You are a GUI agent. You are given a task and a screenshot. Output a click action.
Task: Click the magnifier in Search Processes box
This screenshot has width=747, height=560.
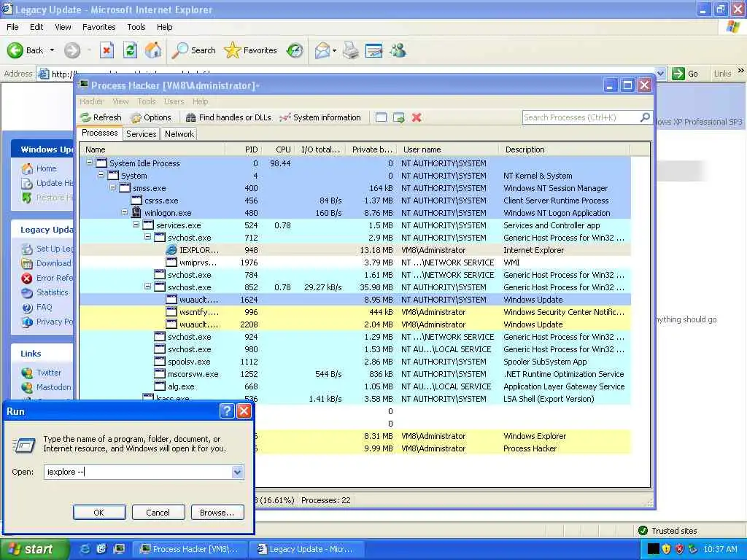click(645, 117)
